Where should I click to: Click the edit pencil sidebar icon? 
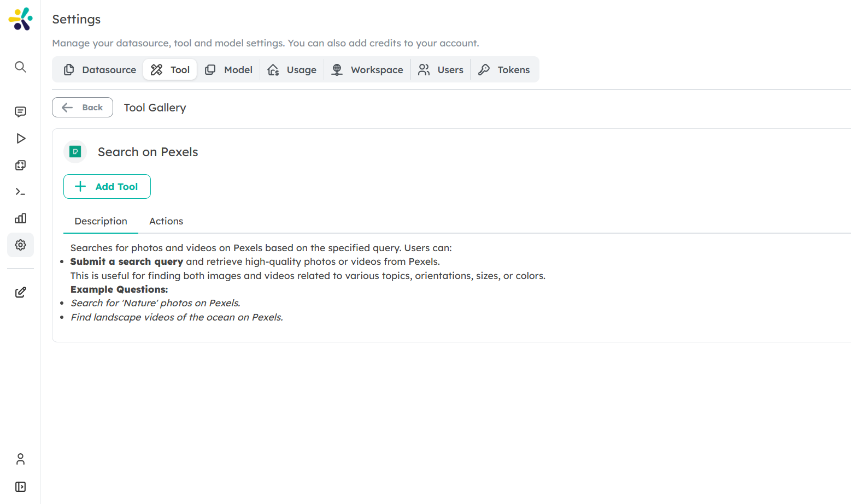[x=20, y=292]
